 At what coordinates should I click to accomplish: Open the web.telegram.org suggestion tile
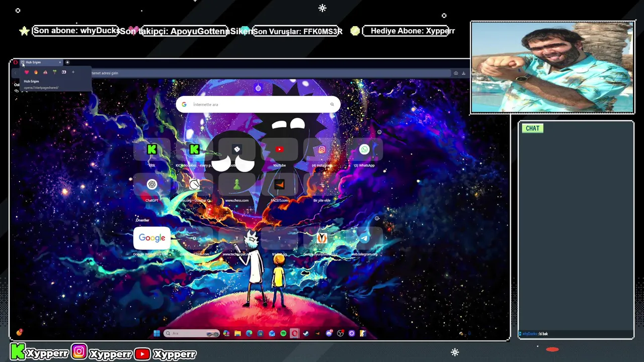(364, 238)
